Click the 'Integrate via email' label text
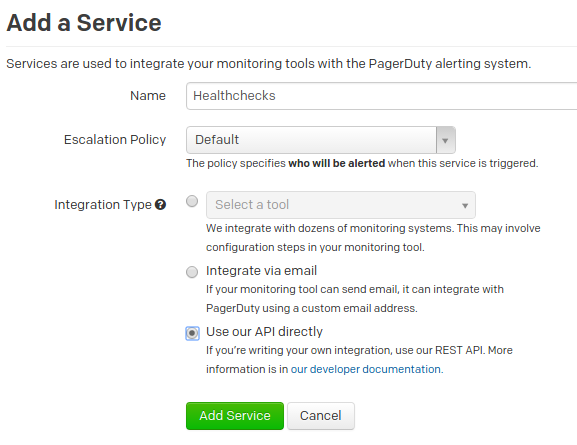Screen dimensions: 577x445 261,271
